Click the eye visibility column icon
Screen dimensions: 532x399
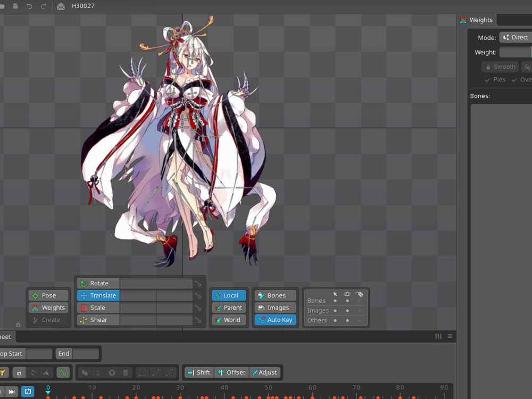(347, 294)
